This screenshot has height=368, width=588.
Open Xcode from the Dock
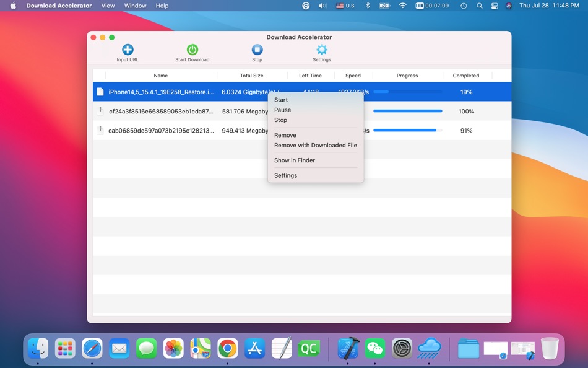(x=348, y=348)
